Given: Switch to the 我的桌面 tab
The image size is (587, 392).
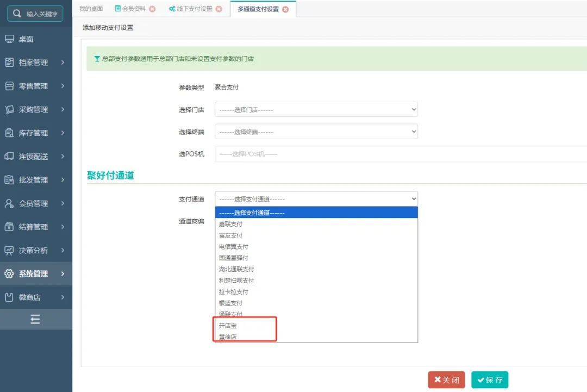Looking at the screenshot, I should click(x=91, y=9).
